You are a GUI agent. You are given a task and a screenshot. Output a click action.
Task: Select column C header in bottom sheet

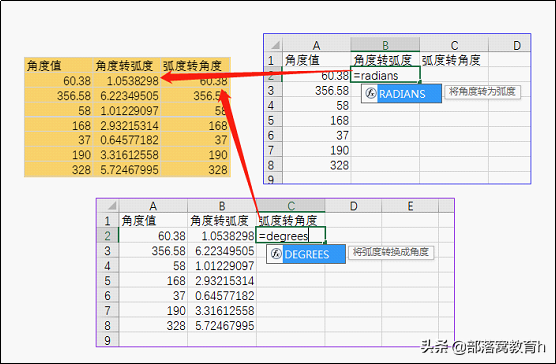pos(290,206)
